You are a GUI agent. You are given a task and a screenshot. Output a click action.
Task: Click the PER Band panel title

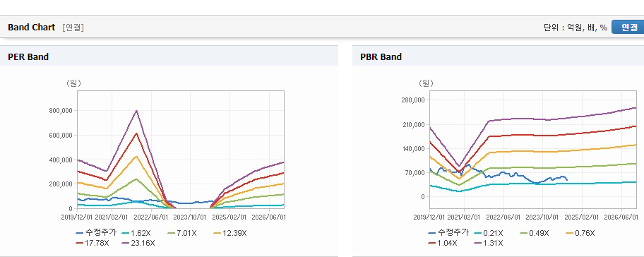click(x=28, y=56)
